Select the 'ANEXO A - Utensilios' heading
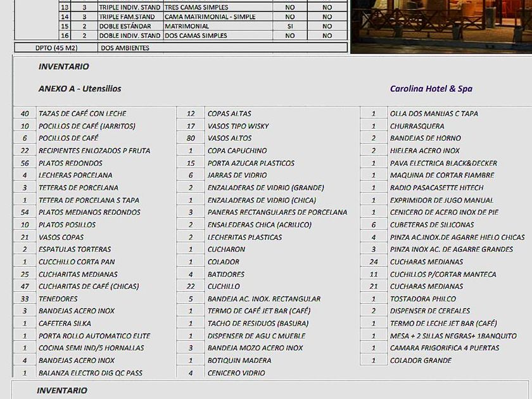This screenshot has height=399, width=532. point(80,89)
